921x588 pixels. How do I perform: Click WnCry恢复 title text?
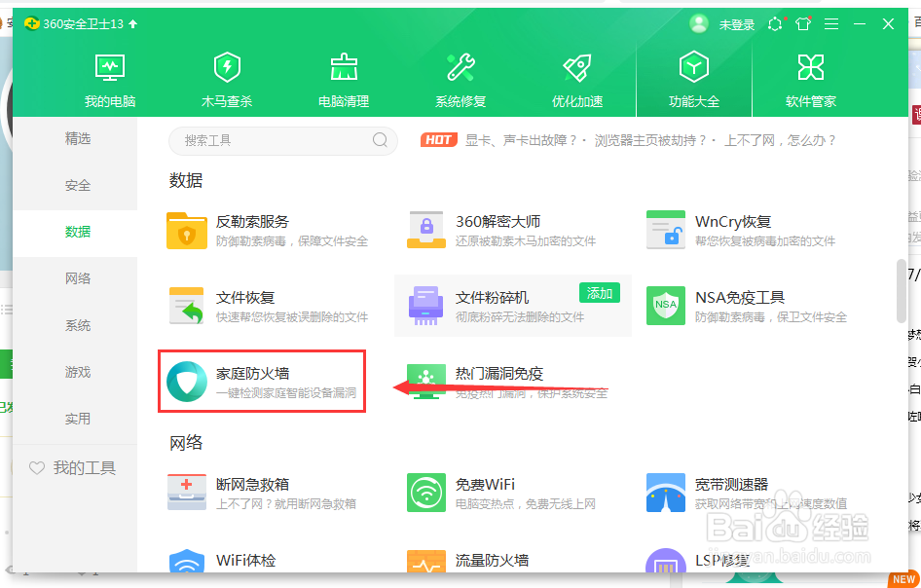click(x=733, y=222)
